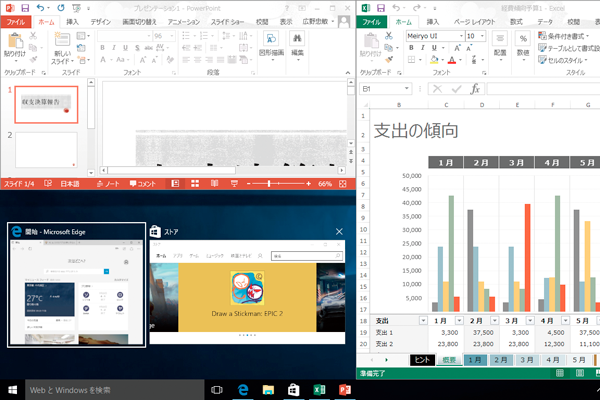Click 日本語 language indicator in PowerPoint
The width and height of the screenshot is (600, 400).
pos(70,184)
